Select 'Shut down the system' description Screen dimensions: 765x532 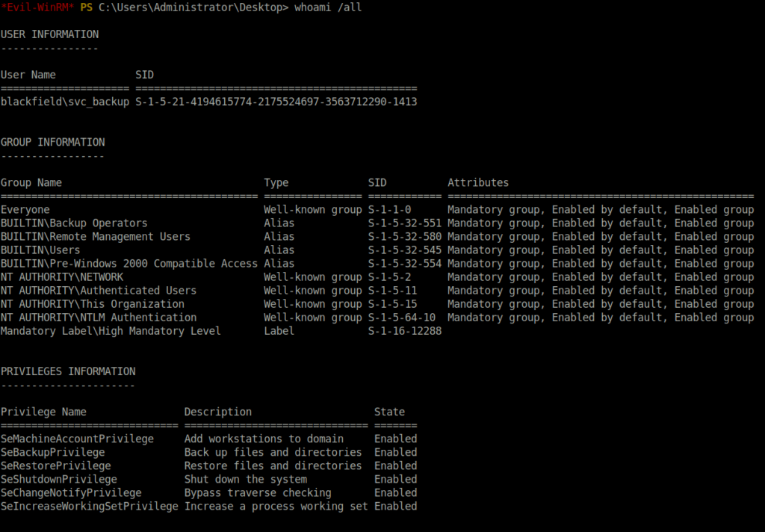coord(245,479)
